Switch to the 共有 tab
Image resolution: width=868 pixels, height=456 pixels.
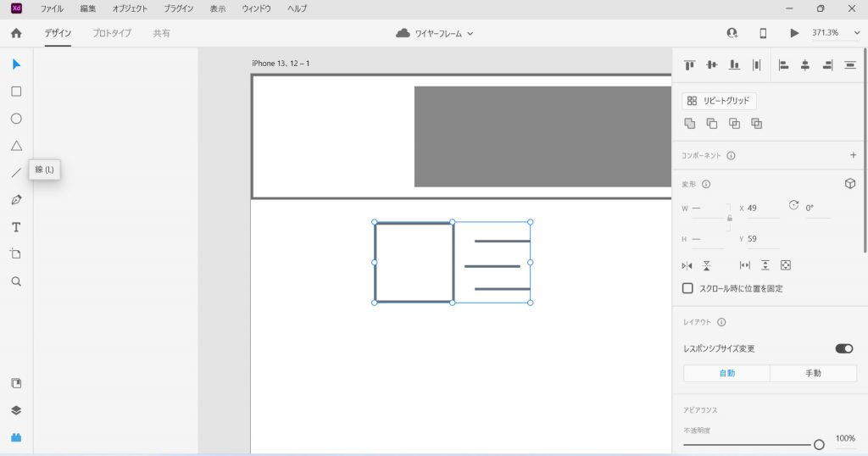click(x=162, y=33)
